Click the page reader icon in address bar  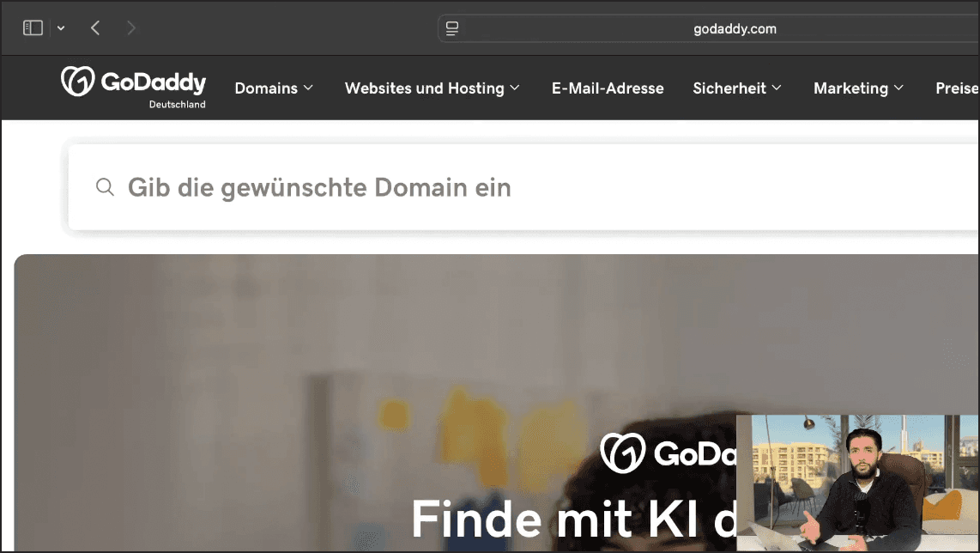coord(452,29)
